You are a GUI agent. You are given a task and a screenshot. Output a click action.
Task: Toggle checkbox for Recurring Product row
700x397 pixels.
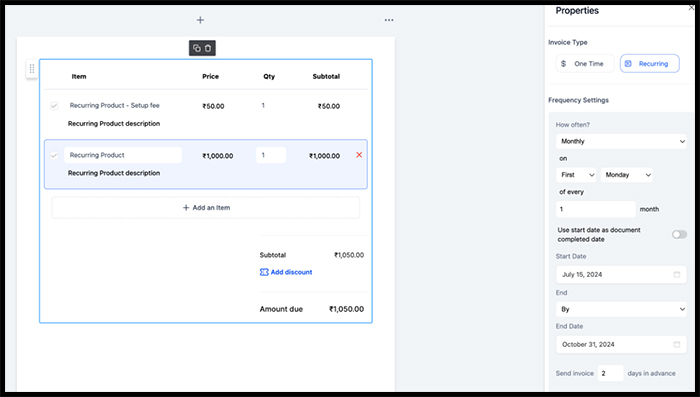tap(54, 155)
